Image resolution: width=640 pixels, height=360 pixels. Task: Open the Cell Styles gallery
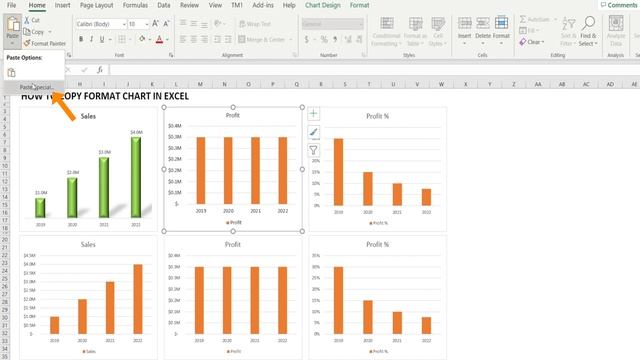tap(438, 31)
